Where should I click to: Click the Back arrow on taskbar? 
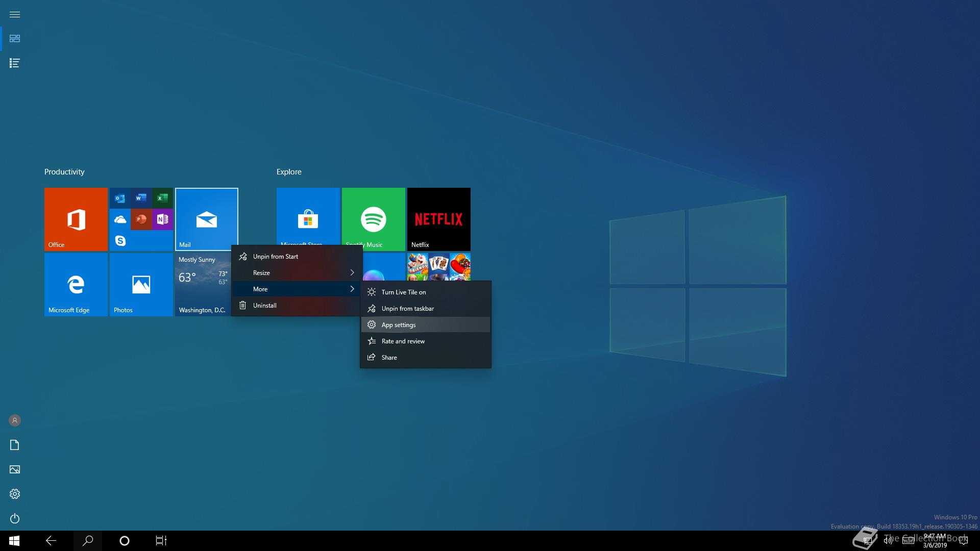51,541
